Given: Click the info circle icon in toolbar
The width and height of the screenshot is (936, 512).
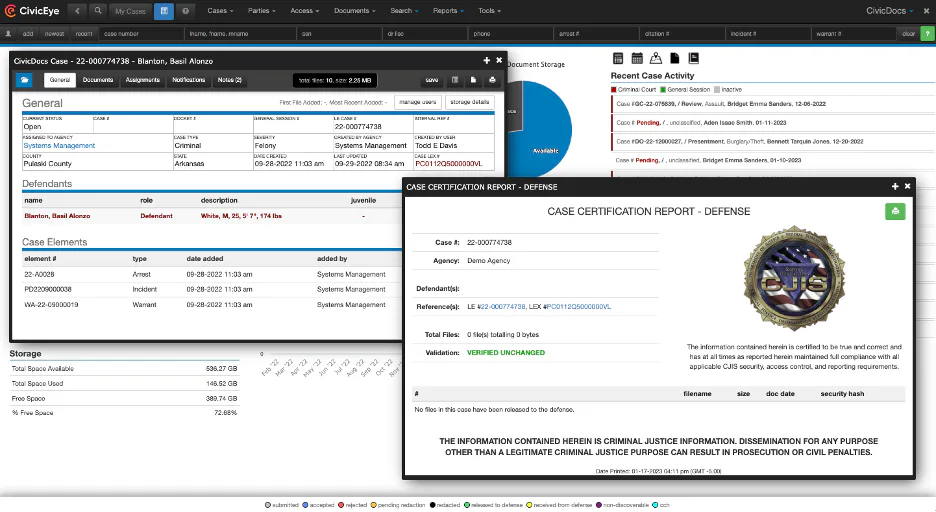Looking at the screenshot, I should pyautogui.click(x=186, y=11).
